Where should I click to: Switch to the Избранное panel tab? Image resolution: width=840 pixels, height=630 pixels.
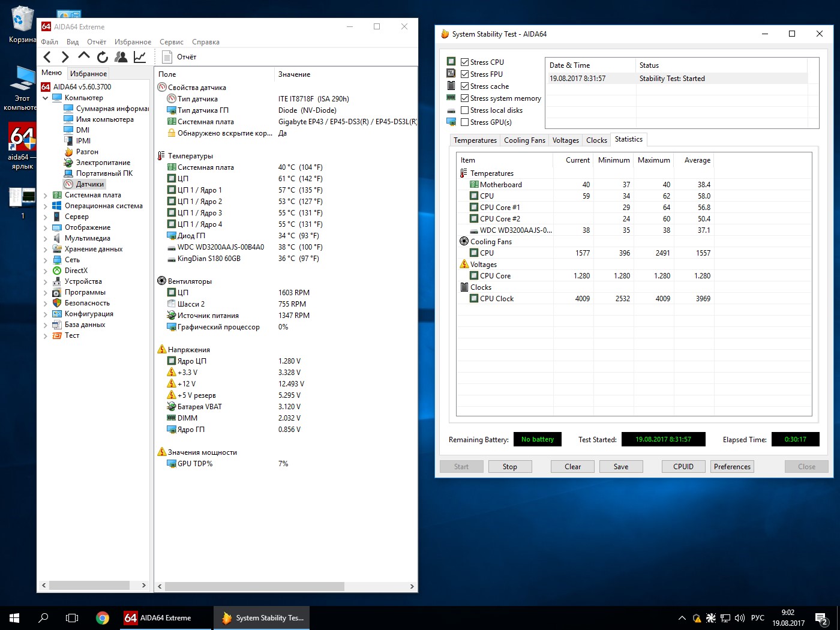click(88, 73)
